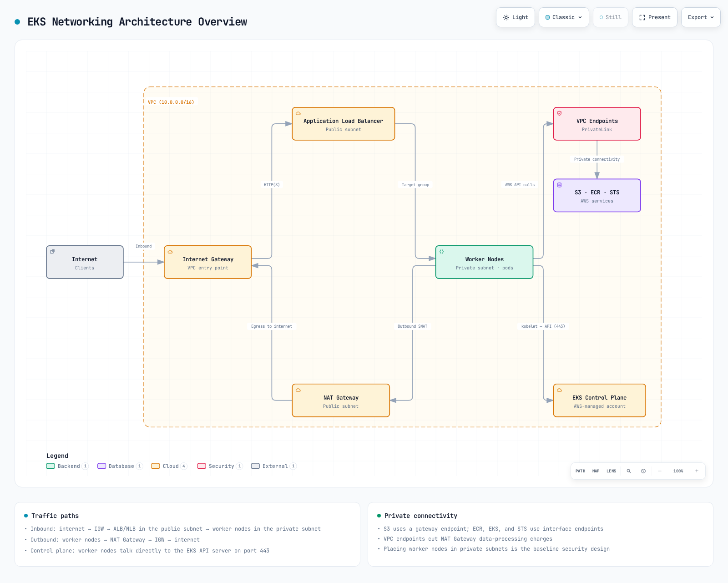Screen dimensions: 728x583
Task: Click the cloud icon on Application Load Balancer
Action: (x=298, y=113)
